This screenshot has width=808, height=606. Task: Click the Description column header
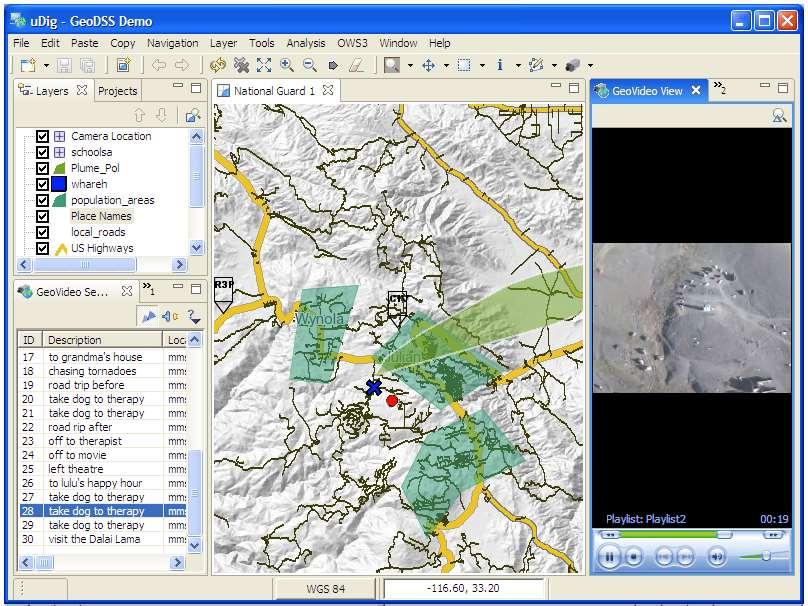[103, 340]
